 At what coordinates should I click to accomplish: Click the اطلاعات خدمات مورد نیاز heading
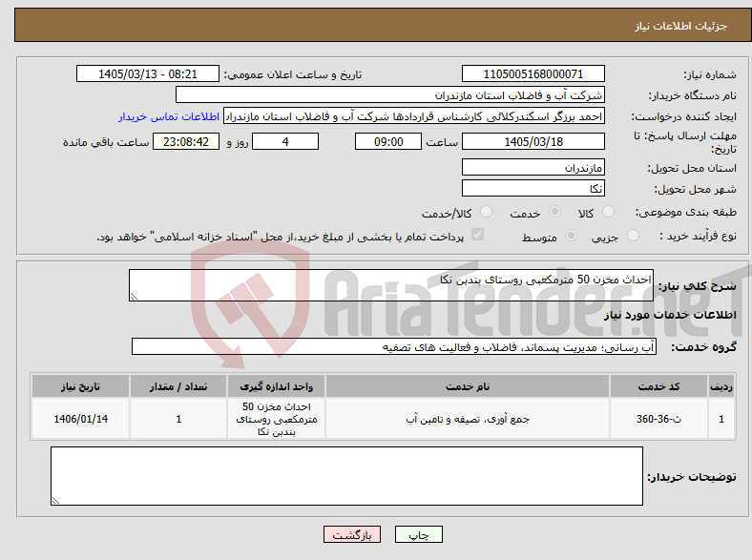670,315
